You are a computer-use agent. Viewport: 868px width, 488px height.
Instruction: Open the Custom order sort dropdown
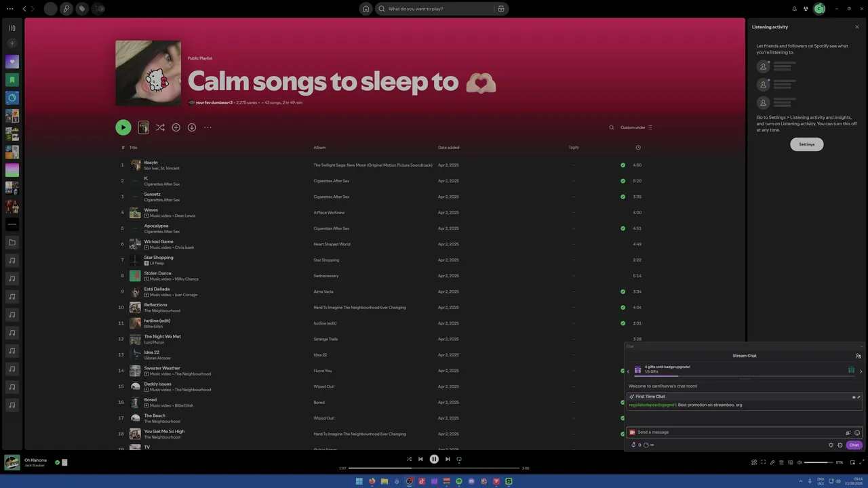click(636, 127)
